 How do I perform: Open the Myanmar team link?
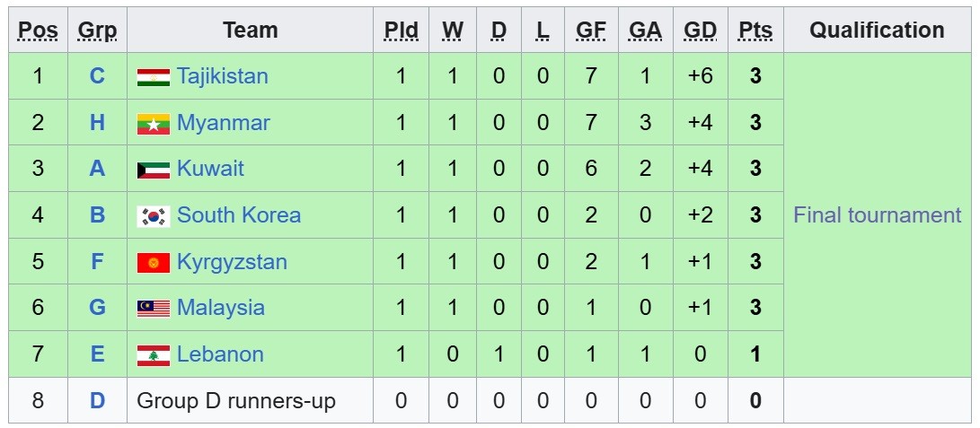pos(224,123)
